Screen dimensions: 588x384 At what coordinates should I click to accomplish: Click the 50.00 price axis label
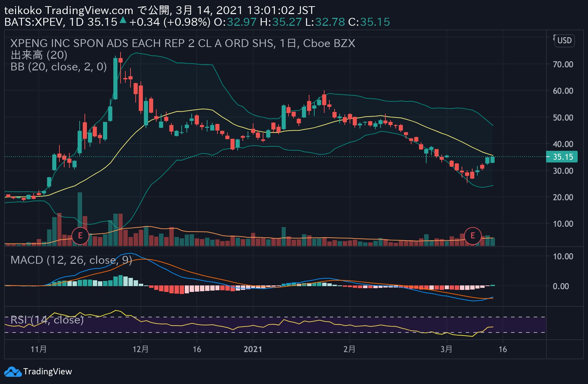click(x=563, y=117)
